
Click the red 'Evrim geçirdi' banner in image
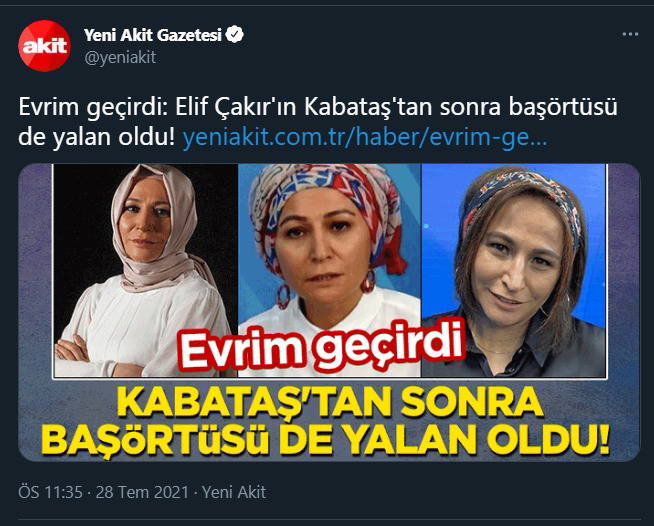(320, 347)
